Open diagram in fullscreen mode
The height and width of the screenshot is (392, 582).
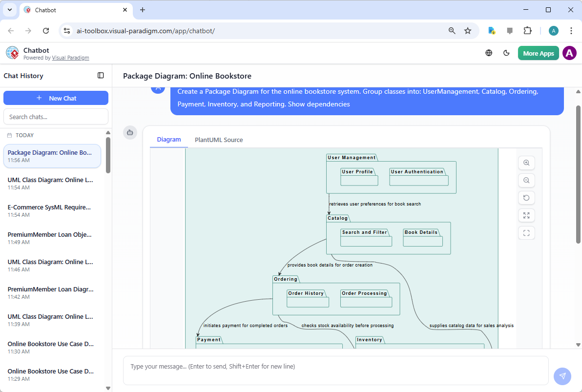[x=526, y=233]
